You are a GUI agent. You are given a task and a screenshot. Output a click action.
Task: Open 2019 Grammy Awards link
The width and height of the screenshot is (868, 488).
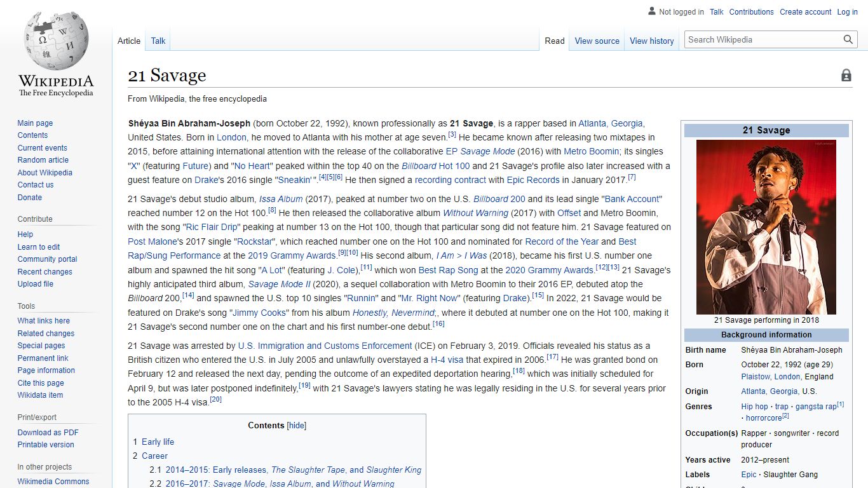292,255
